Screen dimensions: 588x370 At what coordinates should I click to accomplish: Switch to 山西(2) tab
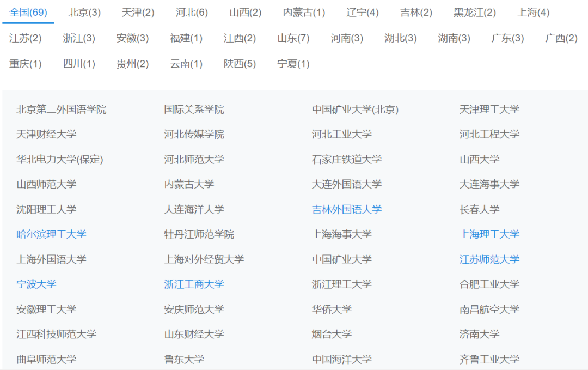click(x=245, y=13)
